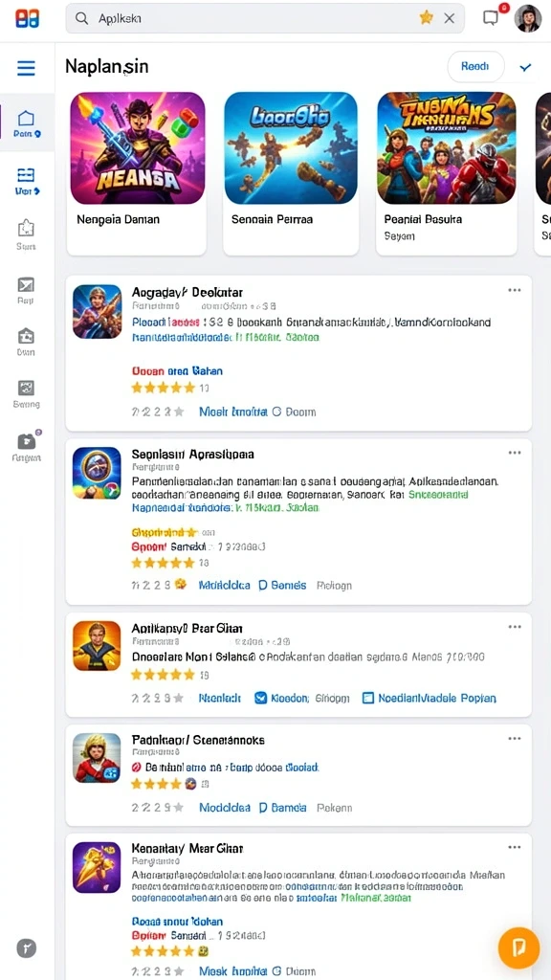Click the Reodi button
551x980 pixels.
[x=475, y=67]
